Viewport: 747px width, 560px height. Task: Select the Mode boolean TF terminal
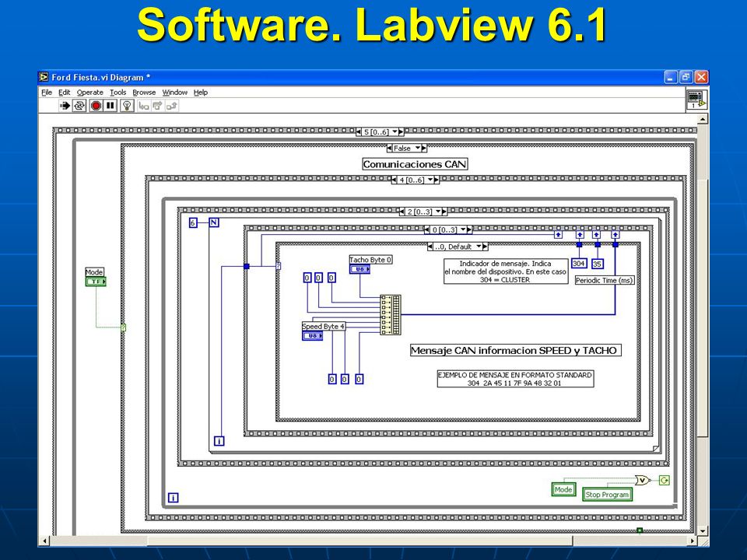pyautogui.click(x=96, y=282)
